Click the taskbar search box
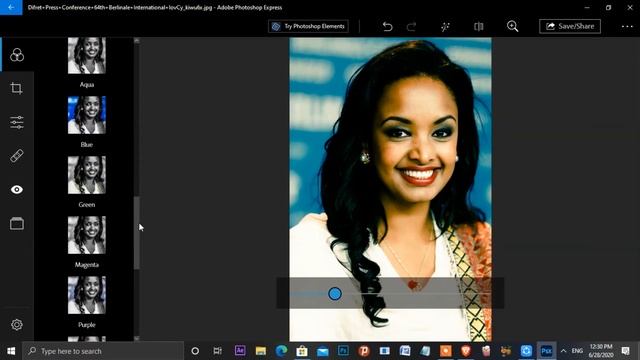640x360 pixels. [103, 351]
